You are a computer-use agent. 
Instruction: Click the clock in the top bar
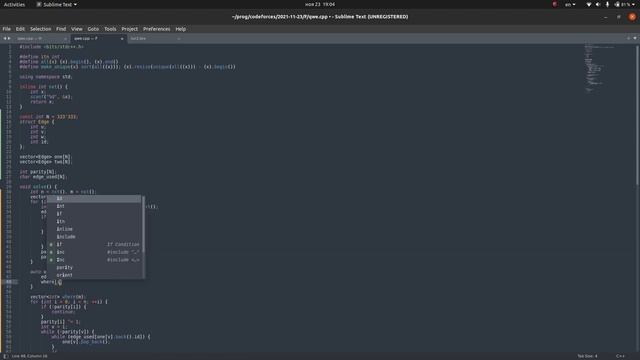coord(320,4)
